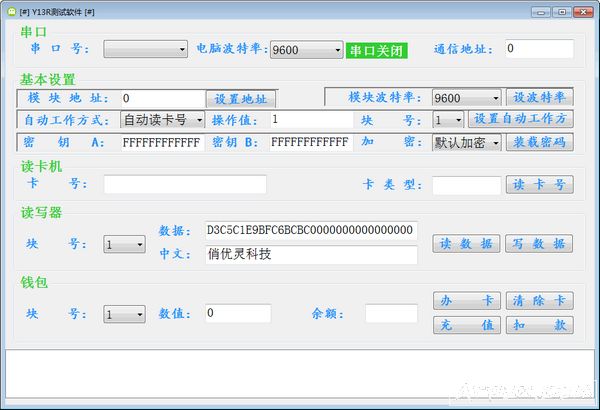Click the 写数据 button

tap(539, 244)
